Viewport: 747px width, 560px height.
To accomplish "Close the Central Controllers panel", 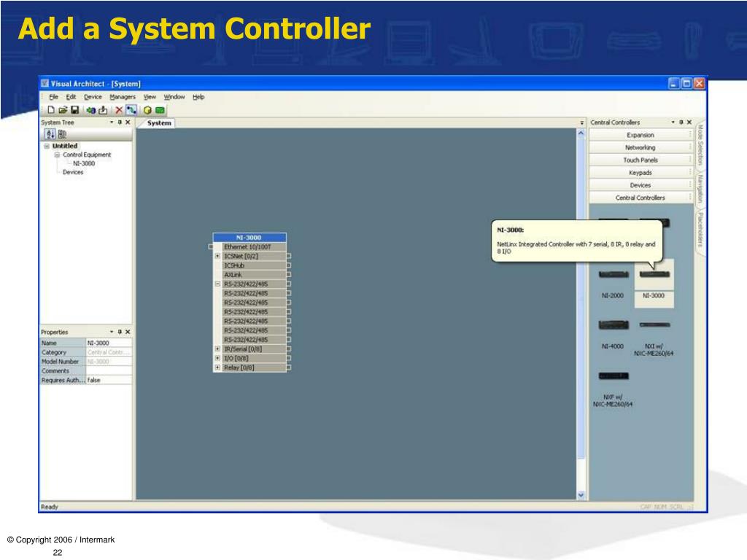I will (689, 122).
